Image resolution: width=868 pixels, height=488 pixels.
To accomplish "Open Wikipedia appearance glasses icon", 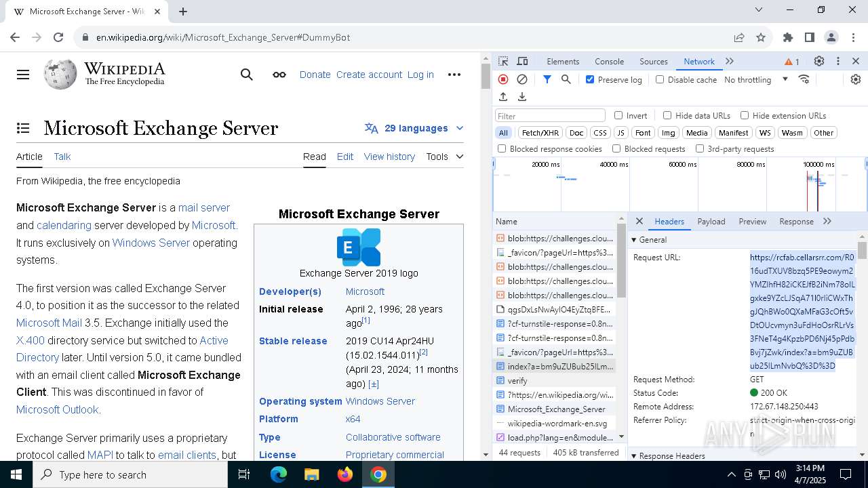I will [x=279, y=75].
